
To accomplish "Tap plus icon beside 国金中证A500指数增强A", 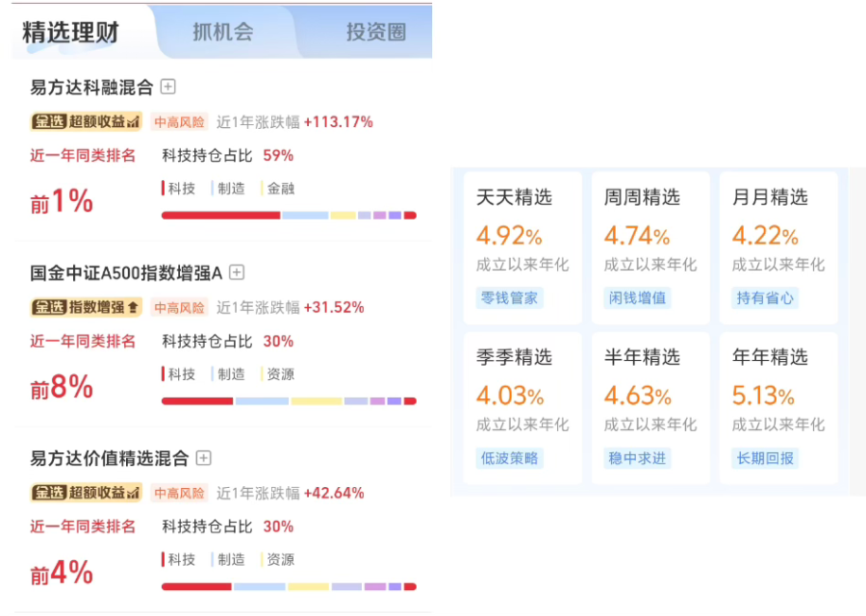I will pos(237,272).
